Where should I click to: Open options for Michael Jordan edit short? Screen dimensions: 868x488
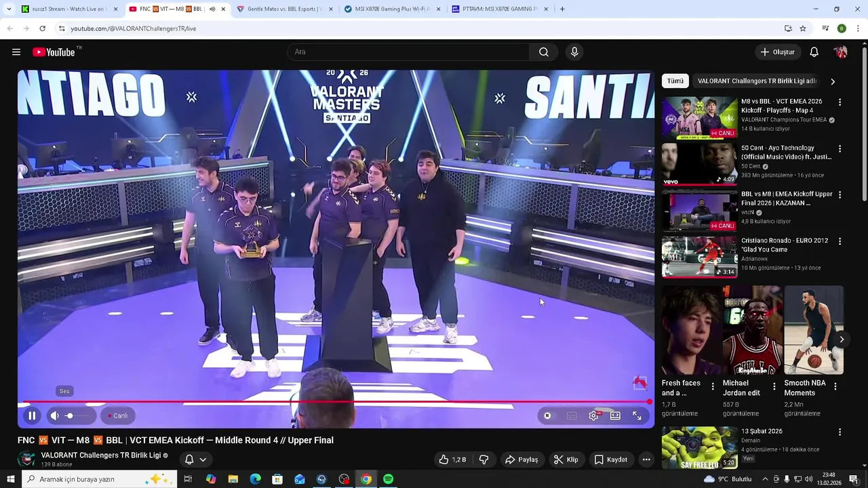click(774, 386)
